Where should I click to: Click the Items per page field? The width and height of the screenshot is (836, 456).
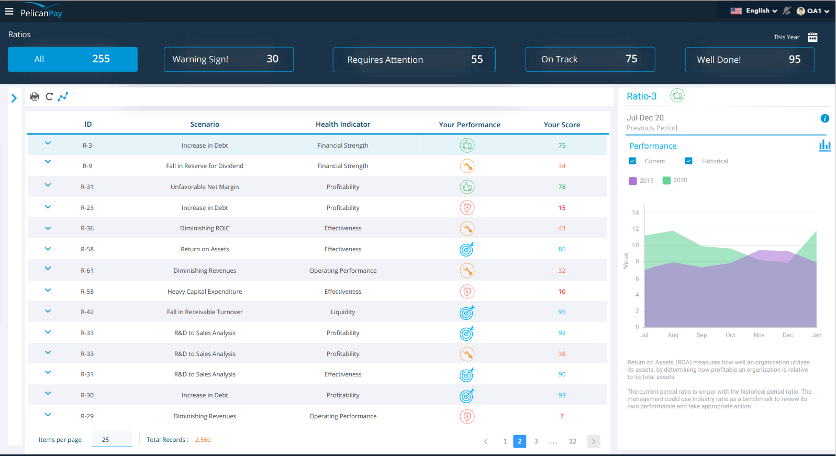point(112,439)
